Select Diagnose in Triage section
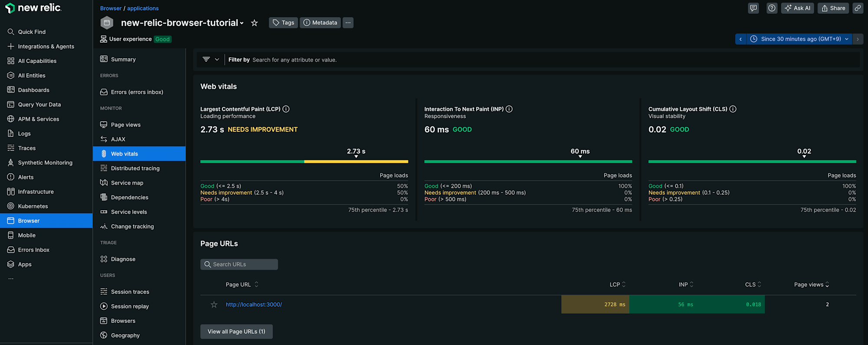This screenshot has width=868, height=345. tap(139, 259)
